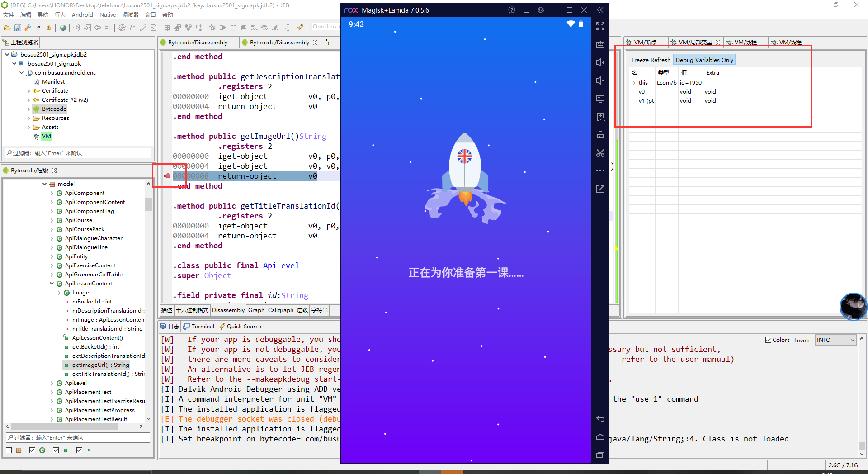Click Nox settings gear in title bar
This screenshot has width=868, height=474.
click(541, 10)
